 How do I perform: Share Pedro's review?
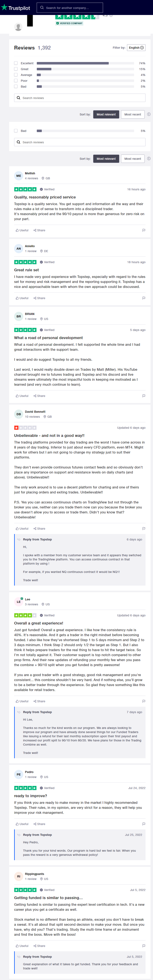(39, 824)
